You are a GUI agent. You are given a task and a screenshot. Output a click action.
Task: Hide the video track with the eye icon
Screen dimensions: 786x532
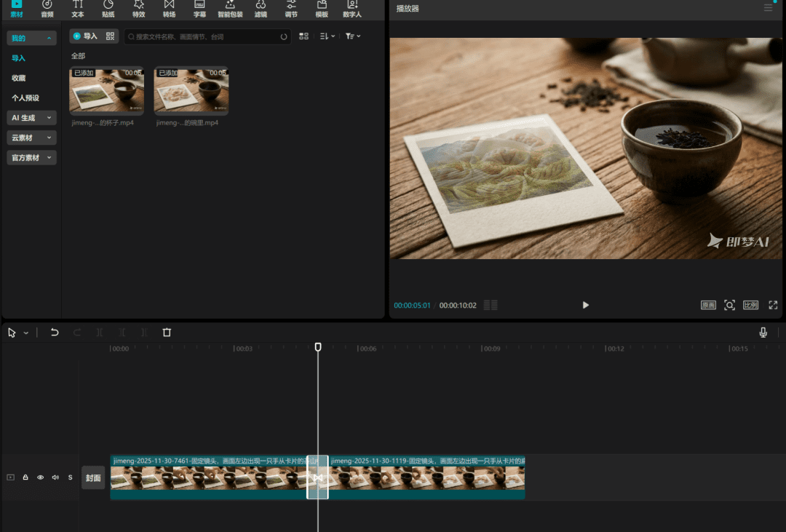(x=41, y=477)
